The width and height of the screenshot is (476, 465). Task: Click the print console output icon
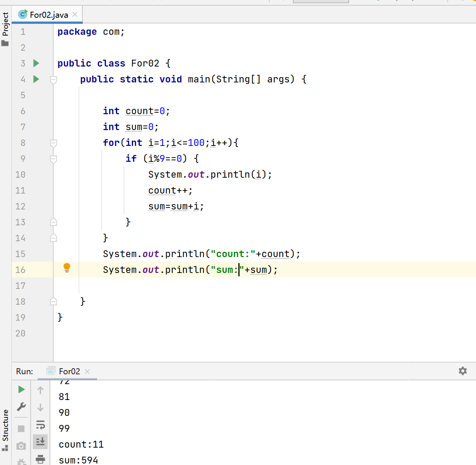coord(40,459)
